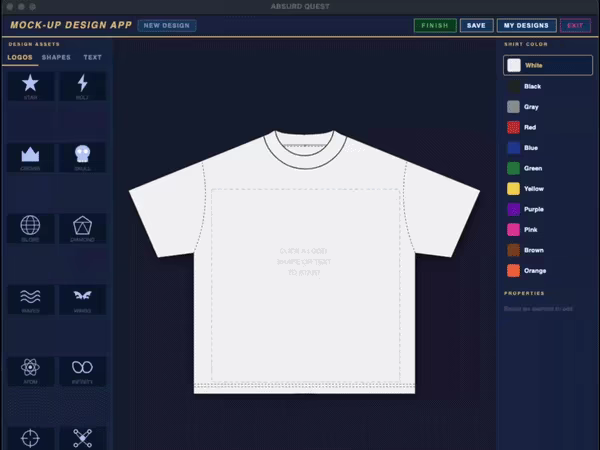This screenshot has height=450, width=600.
Task: Choose the Globe logo
Action: (30, 228)
